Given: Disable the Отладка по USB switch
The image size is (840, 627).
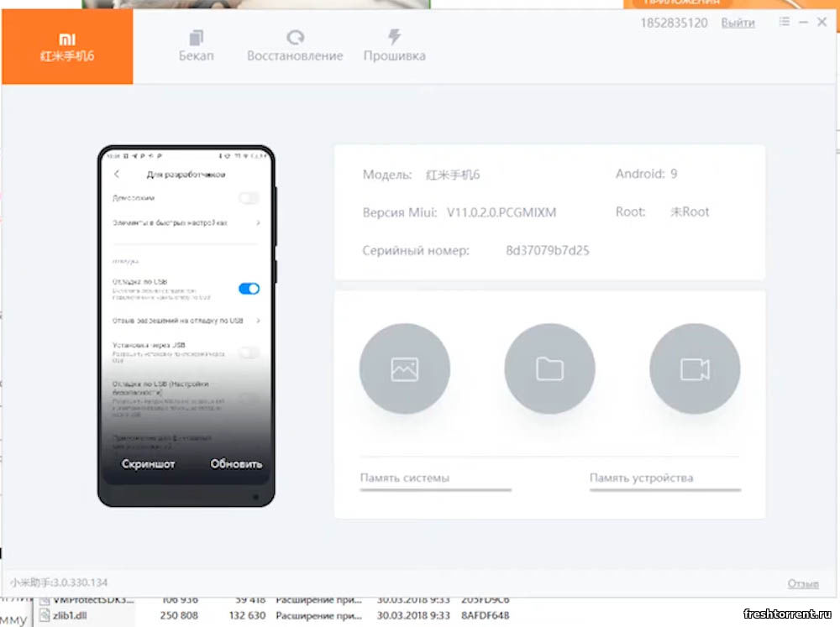Looking at the screenshot, I should pyautogui.click(x=249, y=289).
